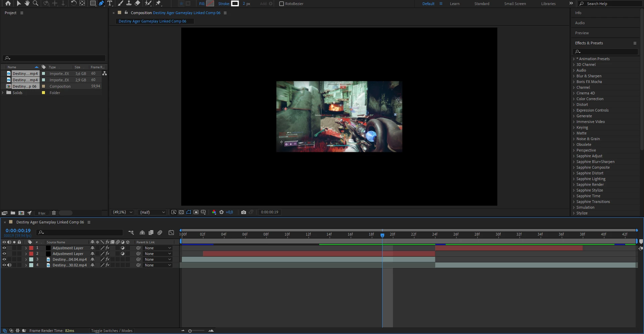Reset exposure in the viewer
Image resolution: width=644 pixels, height=334 pixels.
[x=221, y=212]
